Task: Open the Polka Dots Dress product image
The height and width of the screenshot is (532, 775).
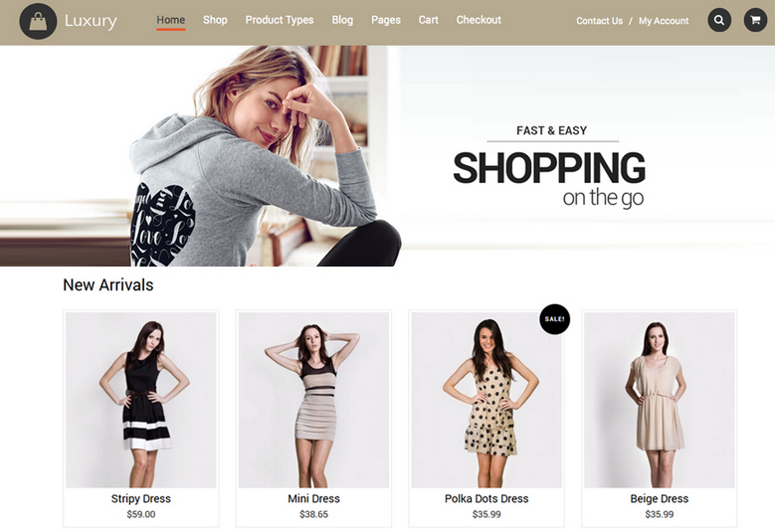Action: tap(486, 400)
